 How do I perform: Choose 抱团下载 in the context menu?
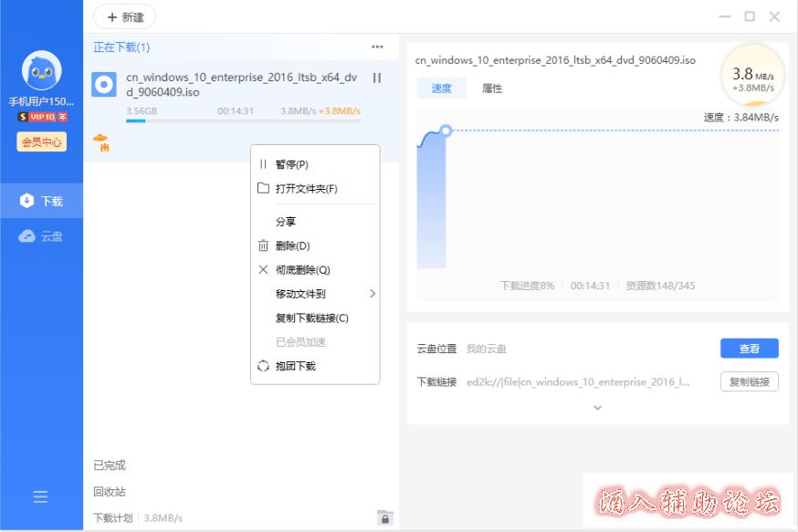click(x=315, y=366)
